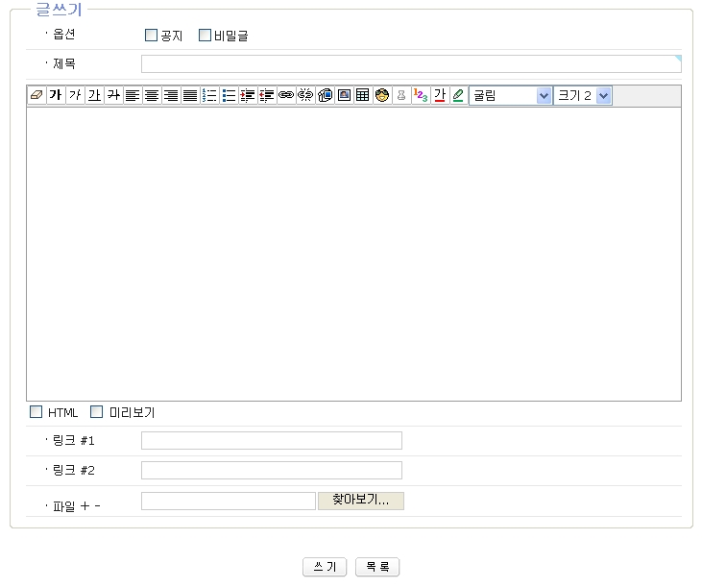Click inside the main content editor area
Viewport: 702px width, 588px height.
(353, 254)
